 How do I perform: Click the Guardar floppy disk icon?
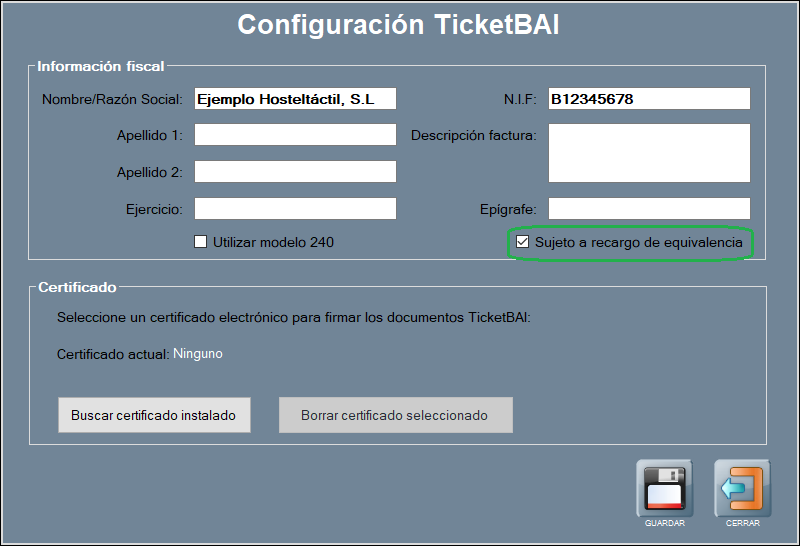tap(664, 488)
